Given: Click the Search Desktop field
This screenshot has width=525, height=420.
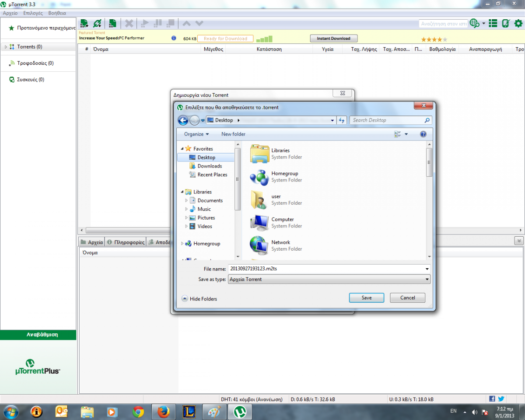Looking at the screenshot, I should 391,120.
